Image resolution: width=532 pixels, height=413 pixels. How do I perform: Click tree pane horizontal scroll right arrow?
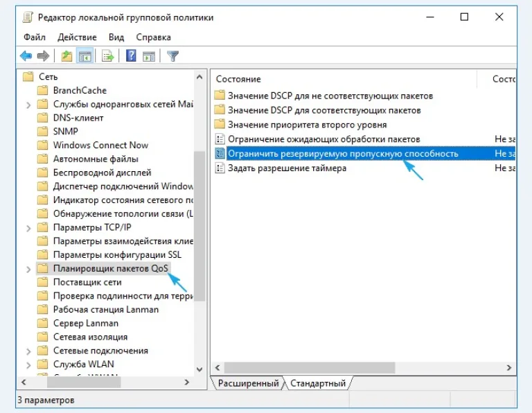[186, 382]
